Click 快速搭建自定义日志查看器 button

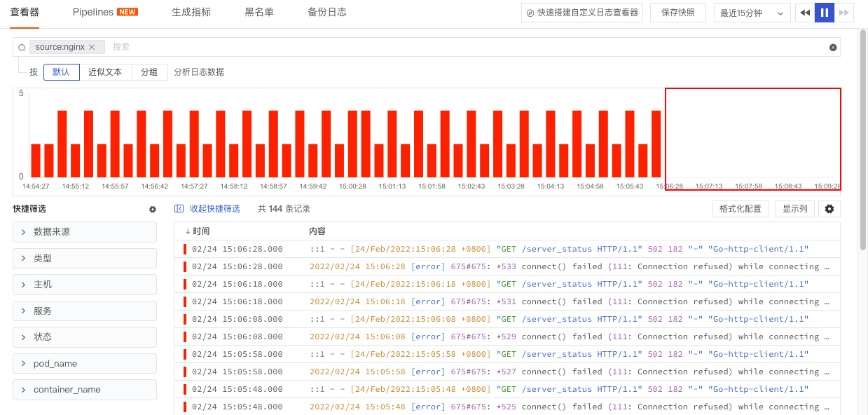tap(582, 13)
